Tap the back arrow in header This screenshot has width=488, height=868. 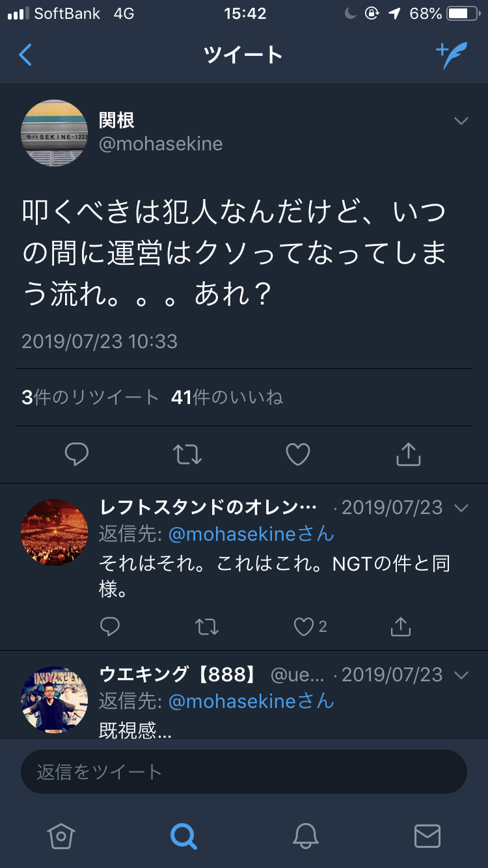[26, 55]
